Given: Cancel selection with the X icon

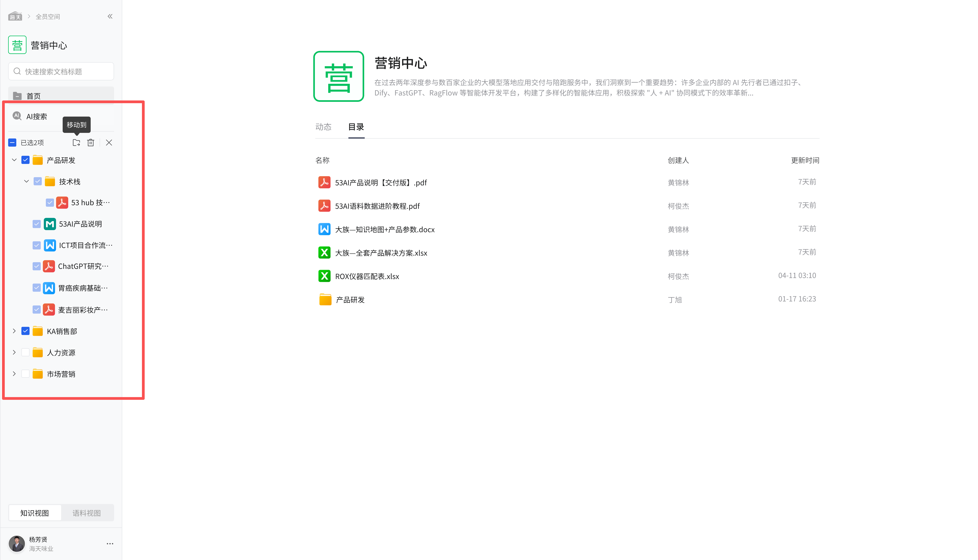Looking at the screenshot, I should click(x=109, y=143).
